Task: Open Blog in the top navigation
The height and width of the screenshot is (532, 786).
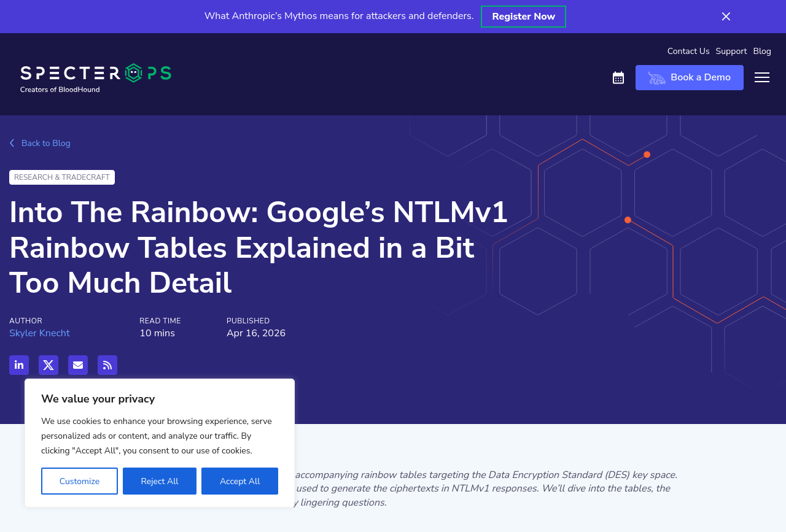Action: click(x=762, y=52)
